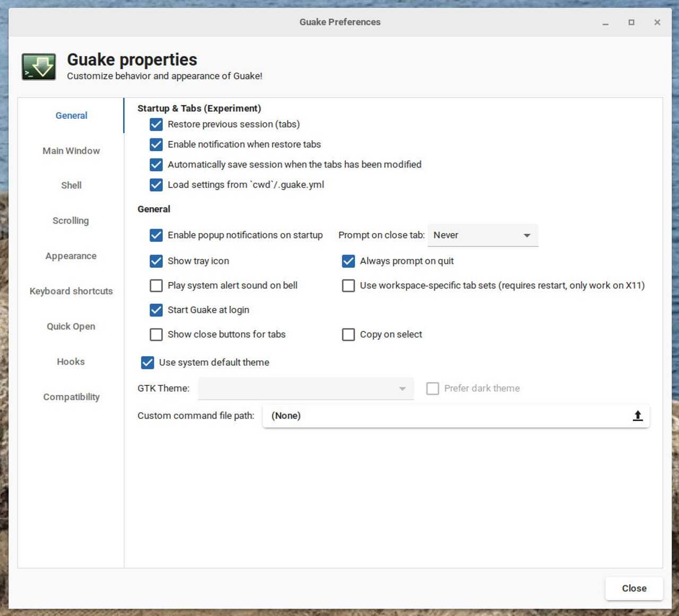Click the upload icon in custom command path
Viewport: 679px width, 616px height.
tap(638, 416)
